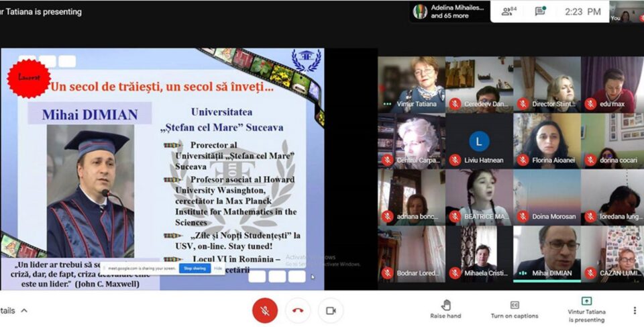Click muted mic icon on Doina Morosan tile
The height and width of the screenshot is (327, 644).
pos(523,216)
